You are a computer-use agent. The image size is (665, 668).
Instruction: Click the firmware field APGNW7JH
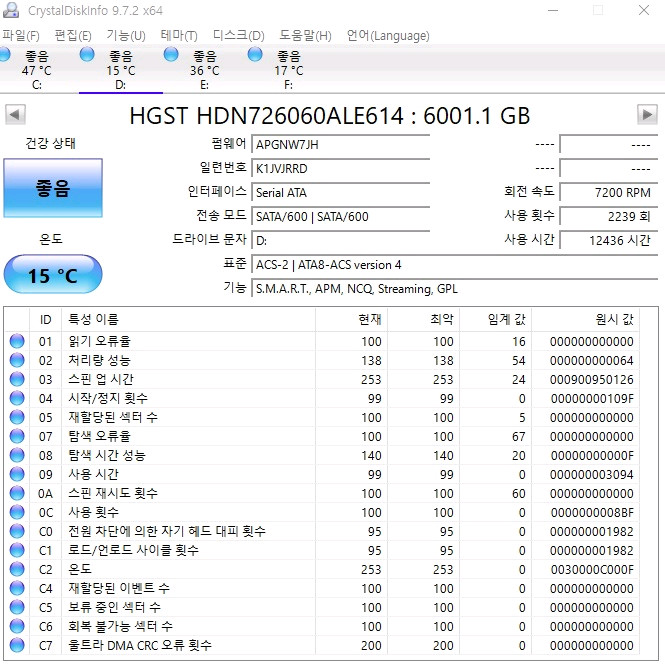(341, 144)
